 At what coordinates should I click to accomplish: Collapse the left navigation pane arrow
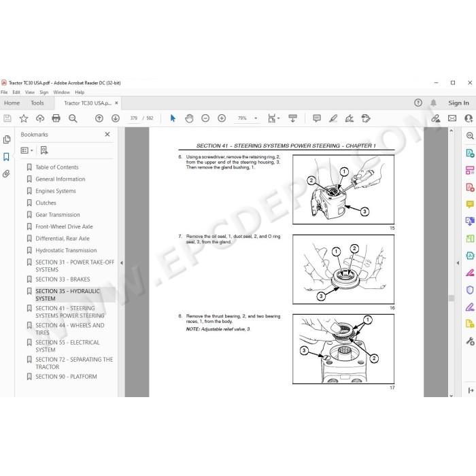[x=122, y=263]
